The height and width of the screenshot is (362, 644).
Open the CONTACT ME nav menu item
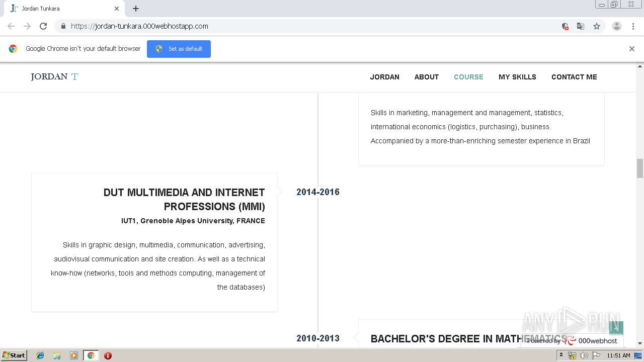click(x=574, y=77)
